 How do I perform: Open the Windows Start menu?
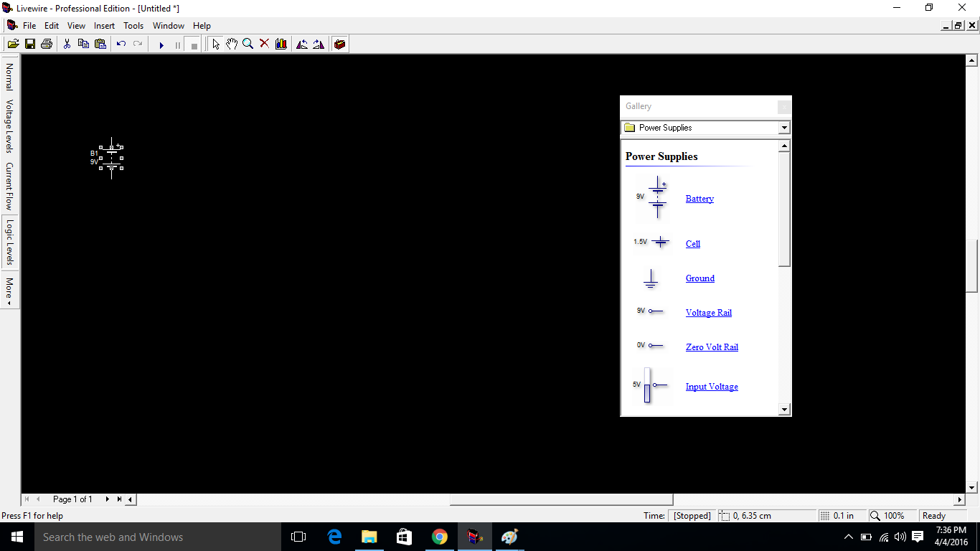pyautogui.click(x=17, y=537)
